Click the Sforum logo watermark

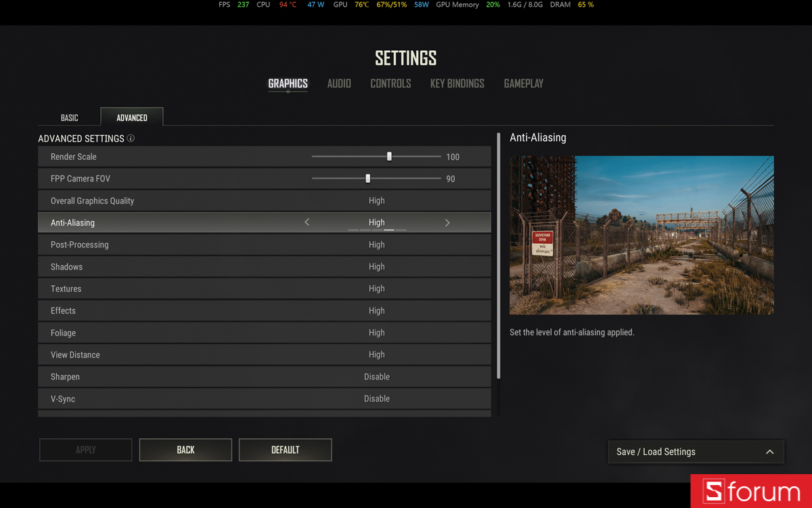pos(751,491)
